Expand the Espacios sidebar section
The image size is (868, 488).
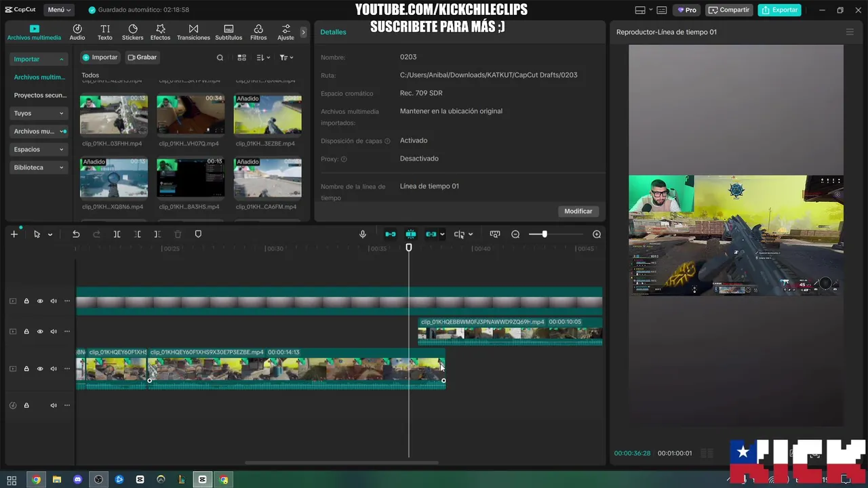point(39,149)
